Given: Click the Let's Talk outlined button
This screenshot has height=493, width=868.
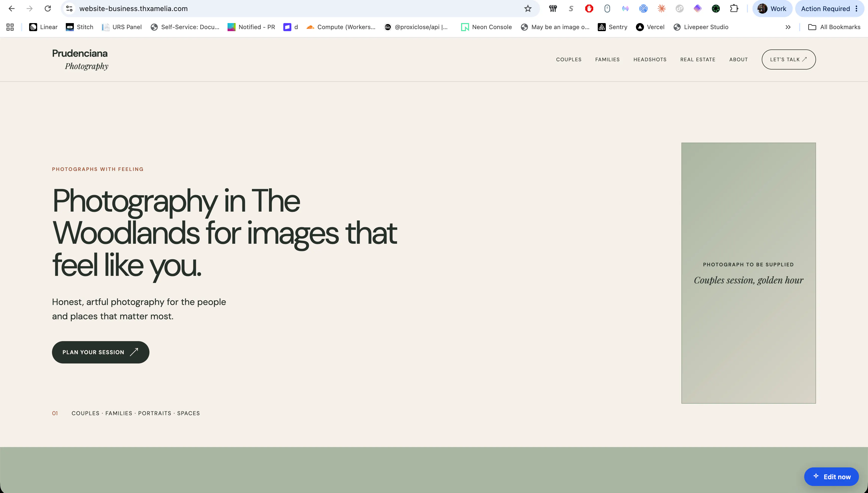Looking at the screenshot, I should pyautogui.click(x=788, y=59).
